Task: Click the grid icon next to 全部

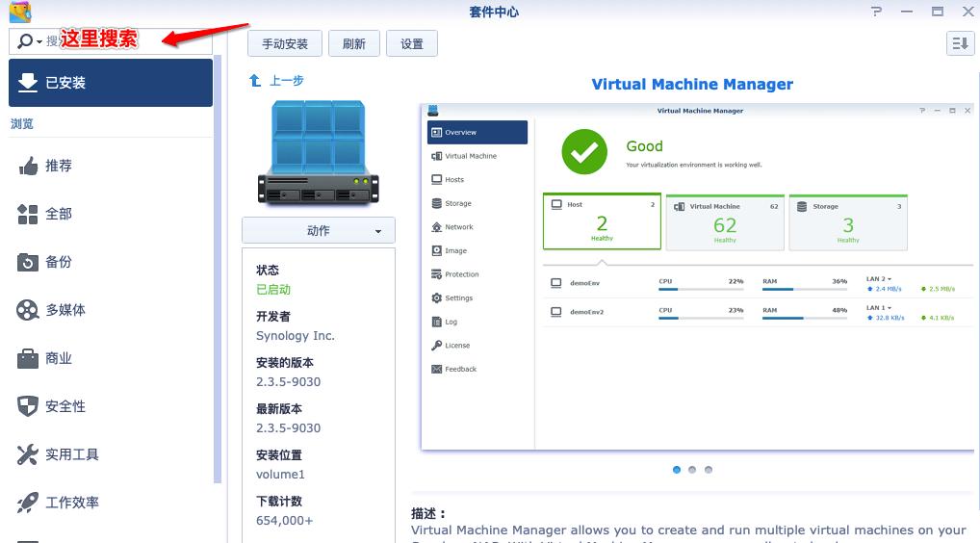Action: [28, 214]
